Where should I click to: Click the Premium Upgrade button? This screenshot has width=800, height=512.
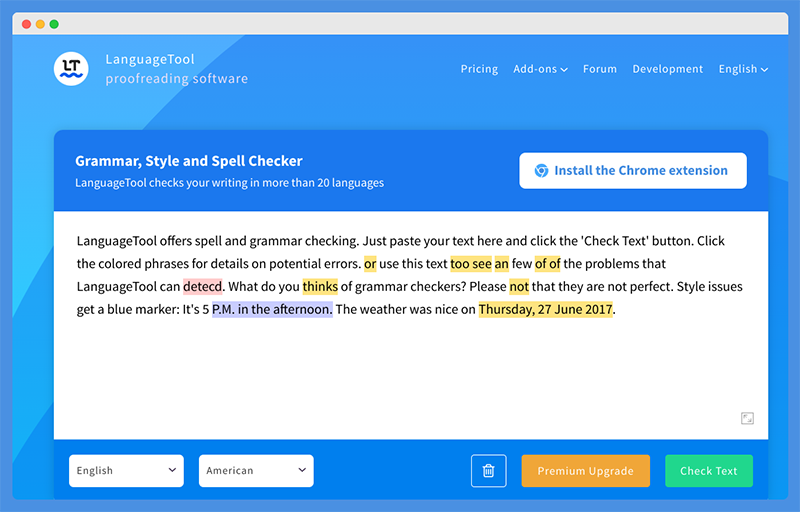pos(585,471)
